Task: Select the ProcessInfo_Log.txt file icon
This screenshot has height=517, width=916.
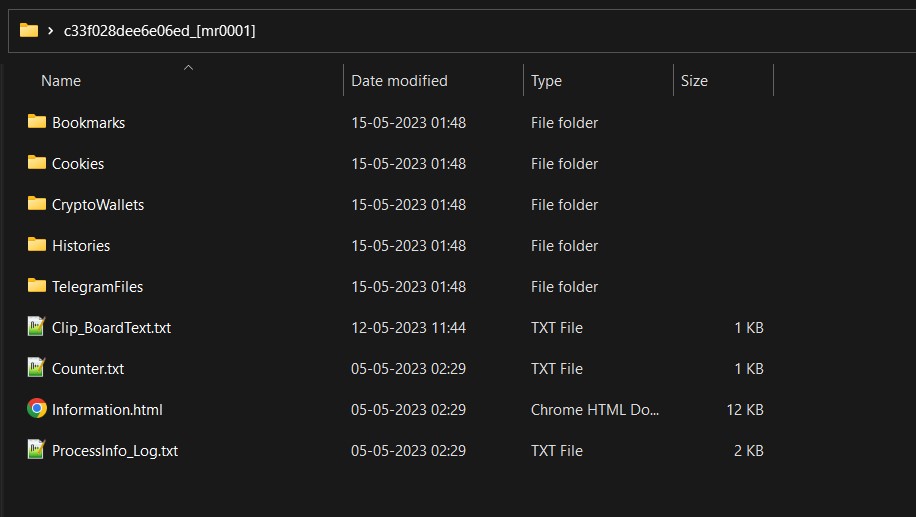Action: tap(37, 450)
